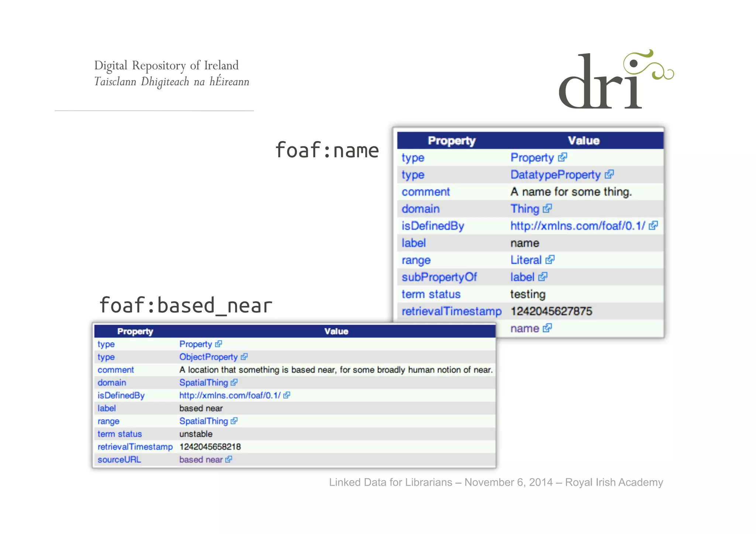
Task: Click retrievalTimestamp in based_near table
Action: (135, 447)
